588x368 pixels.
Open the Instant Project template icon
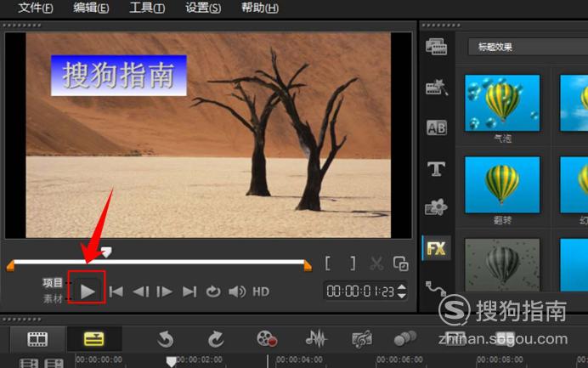tap(436, 87)
